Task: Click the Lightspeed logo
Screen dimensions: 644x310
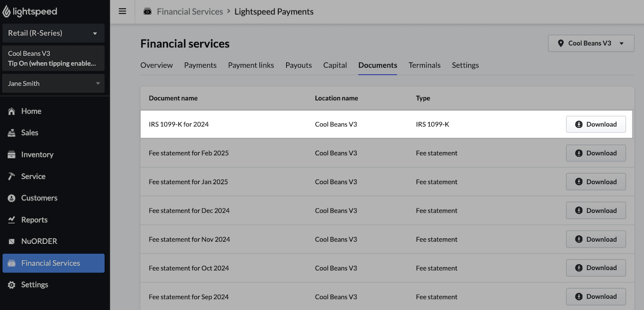Action: 30,11
